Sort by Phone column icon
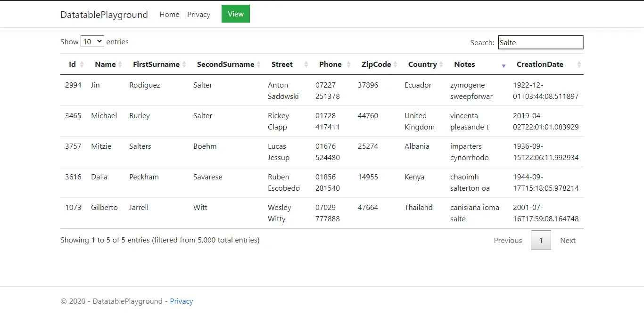The height and width of the screenshot is (315, 644). (348, 65)
